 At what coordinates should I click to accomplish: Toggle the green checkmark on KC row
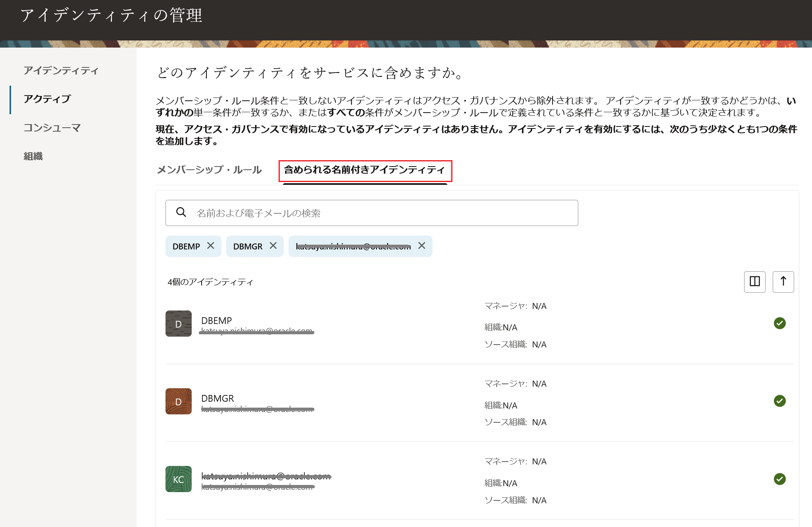tap(779, 479)
